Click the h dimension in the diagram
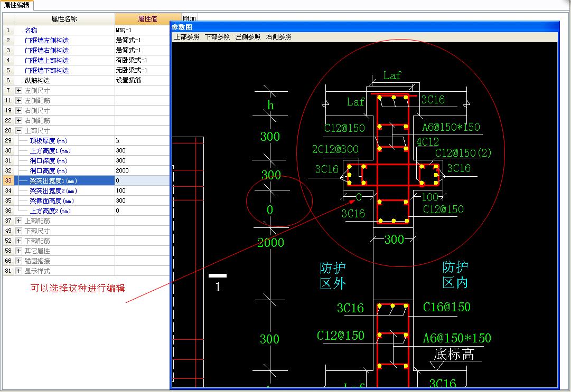This screenshot has height=392, width=571. (270, 105)
